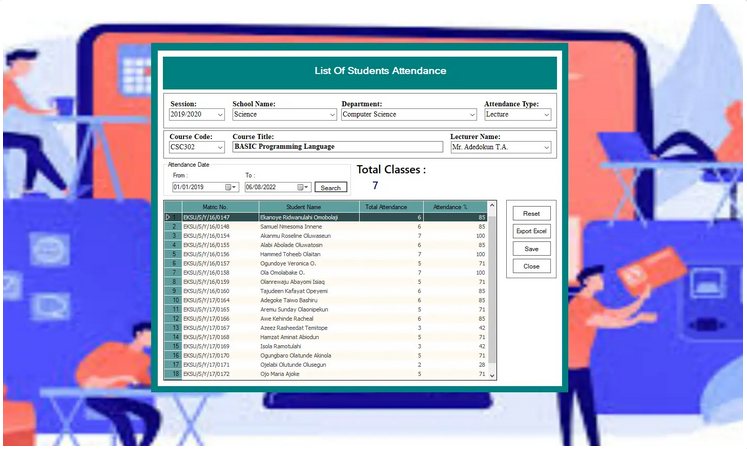Expand the Session dropdown
This screenshot has width=747, height=449.
[220, 115]
